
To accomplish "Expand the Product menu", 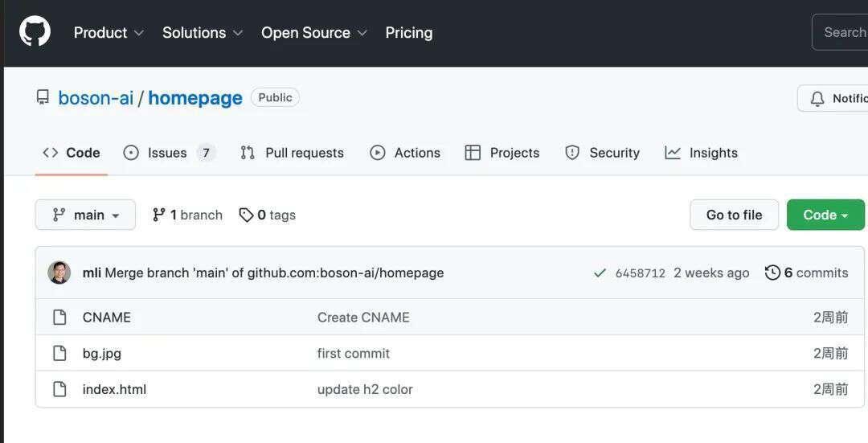I will 108,33.
